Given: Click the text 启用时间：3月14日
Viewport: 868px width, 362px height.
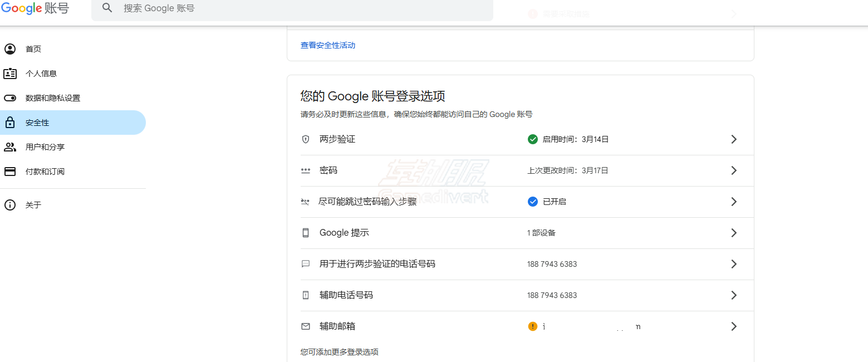Looking at the screenshot, I should pyautogui.click(x=576, y=139).
